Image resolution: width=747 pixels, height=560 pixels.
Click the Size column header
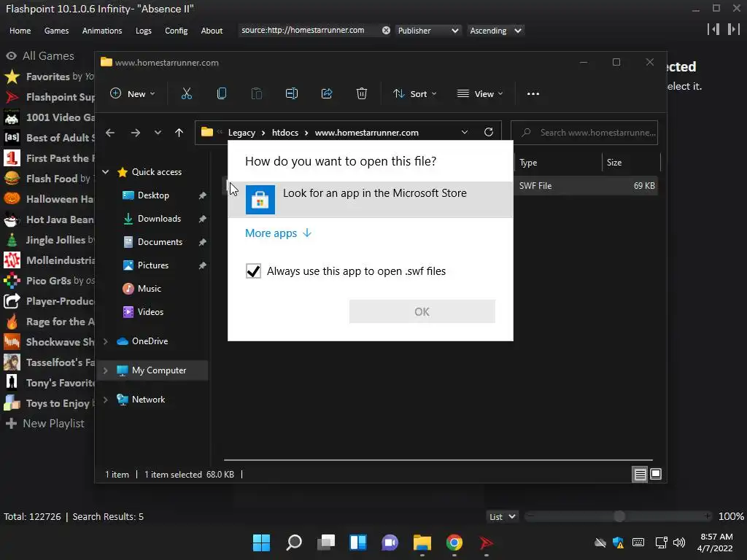click(x=631, y=163)
